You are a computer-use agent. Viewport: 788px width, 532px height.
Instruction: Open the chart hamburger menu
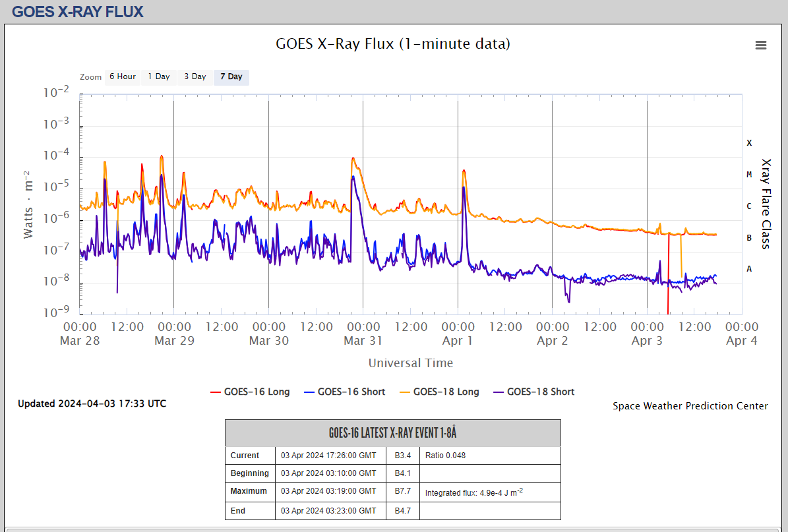[x=760, y=45]
